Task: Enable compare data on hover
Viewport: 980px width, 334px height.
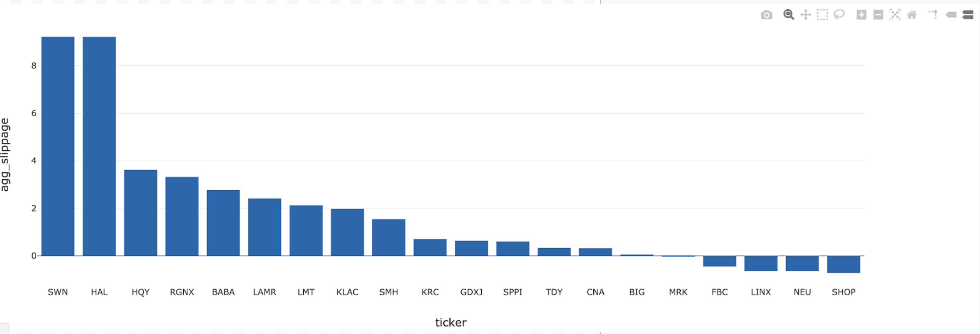Action: tap(967, 15)
